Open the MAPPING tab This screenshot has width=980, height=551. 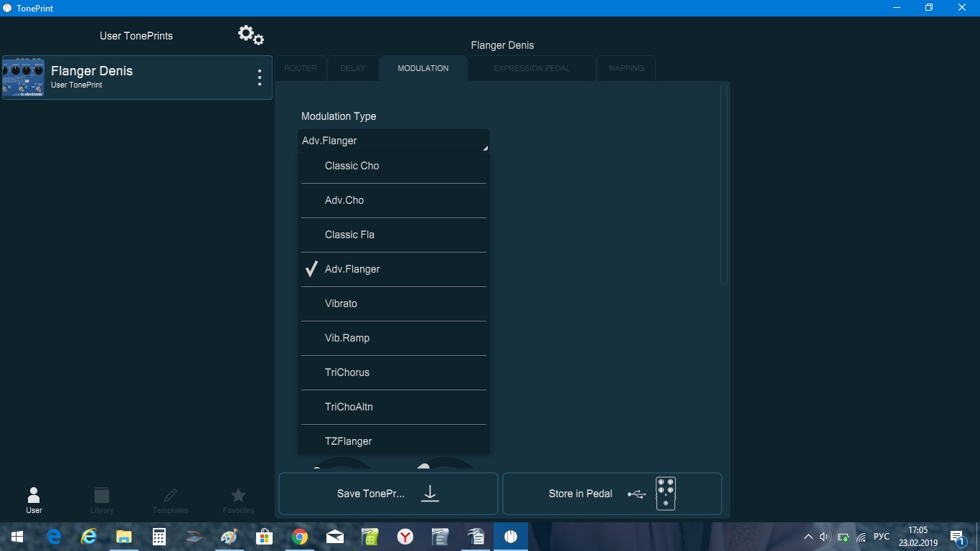point(626,68)
